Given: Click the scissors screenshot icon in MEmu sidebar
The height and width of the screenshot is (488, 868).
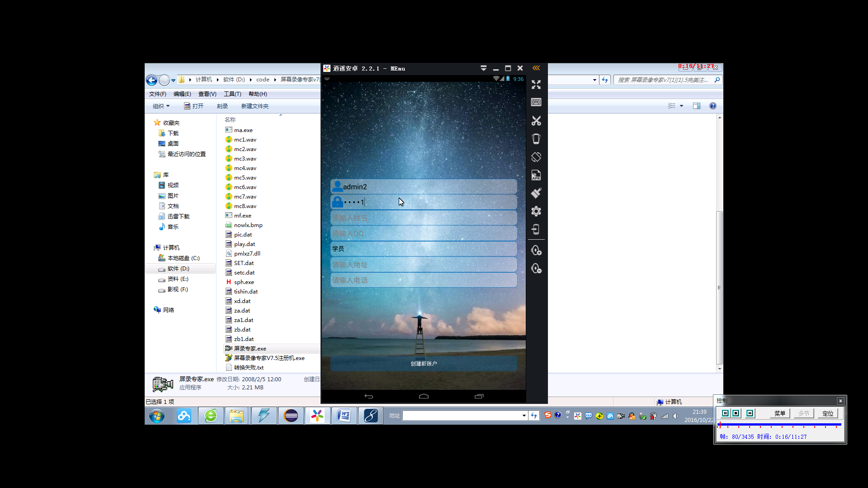Looking at the screenshot, I should click(536, 121).
